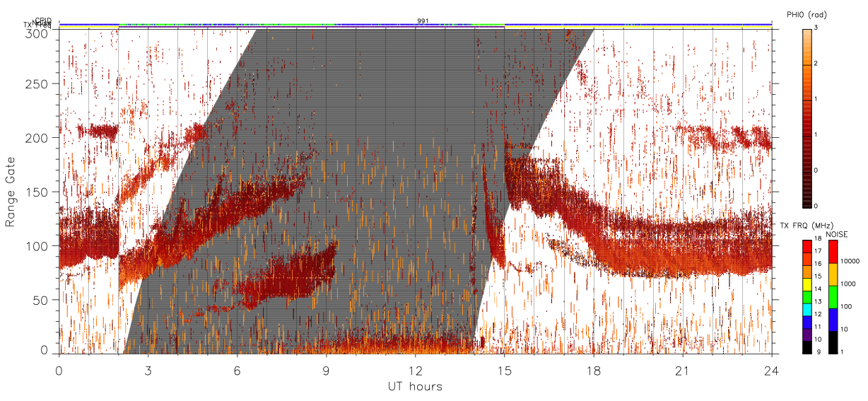Select the blue NOISE colorbar segment
Viewport: 868px width, 401px height.
tap(832, 320)
